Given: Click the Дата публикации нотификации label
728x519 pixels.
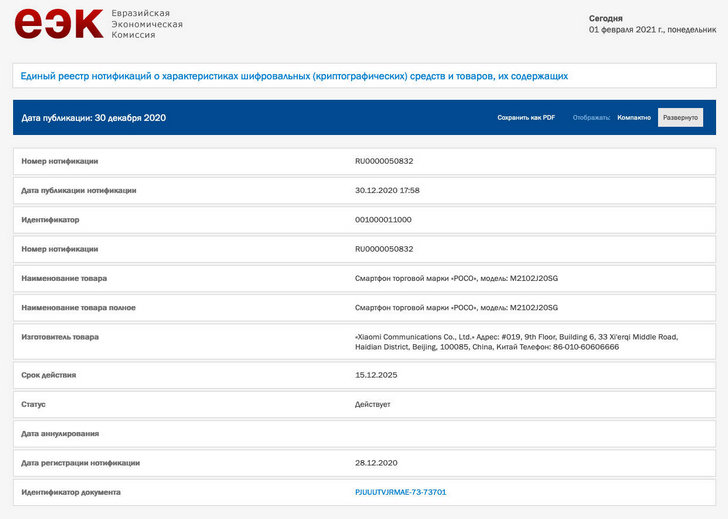Looking at the screenshot, I should 78,190.
